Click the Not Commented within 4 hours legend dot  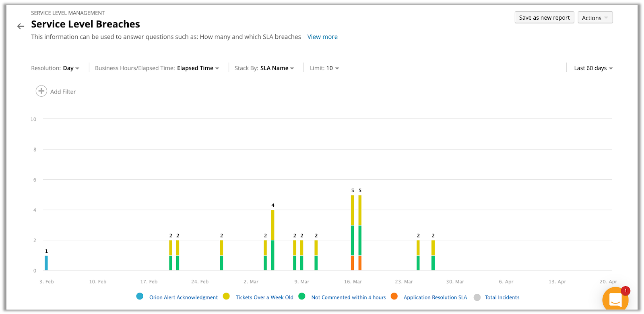point(302,296)
